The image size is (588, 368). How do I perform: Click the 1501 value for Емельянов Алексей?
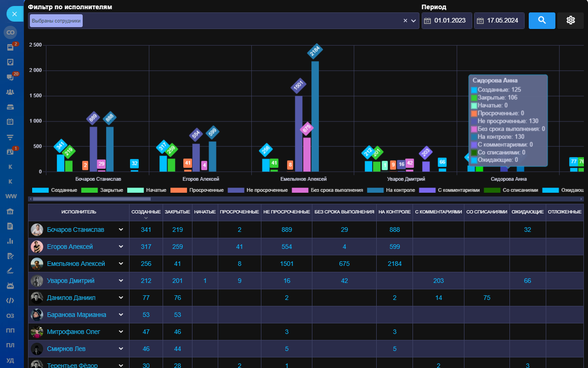287,264
